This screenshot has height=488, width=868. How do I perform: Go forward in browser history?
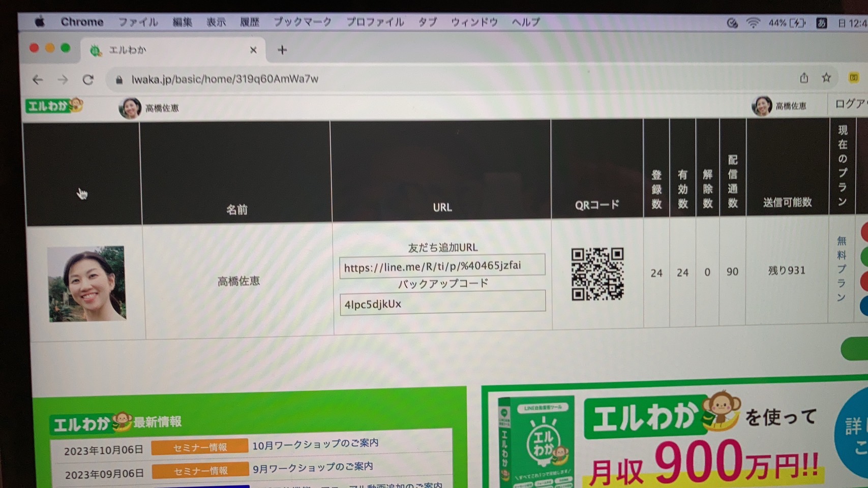pyautogui.click(x=63, y=79)
